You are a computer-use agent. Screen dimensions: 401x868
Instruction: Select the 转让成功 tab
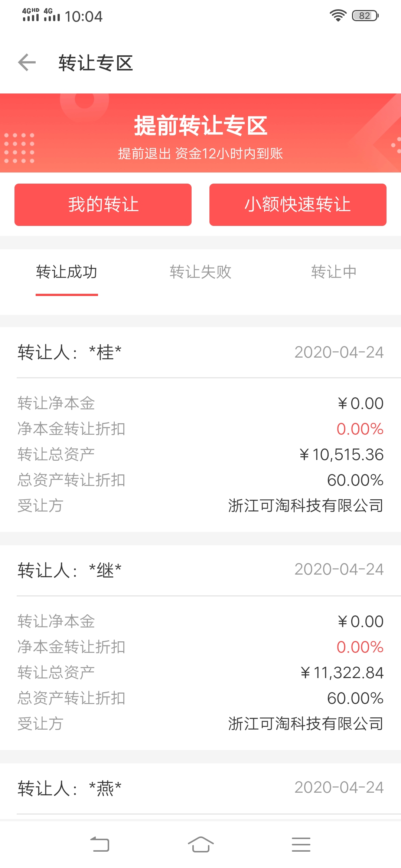click(67, 272)
